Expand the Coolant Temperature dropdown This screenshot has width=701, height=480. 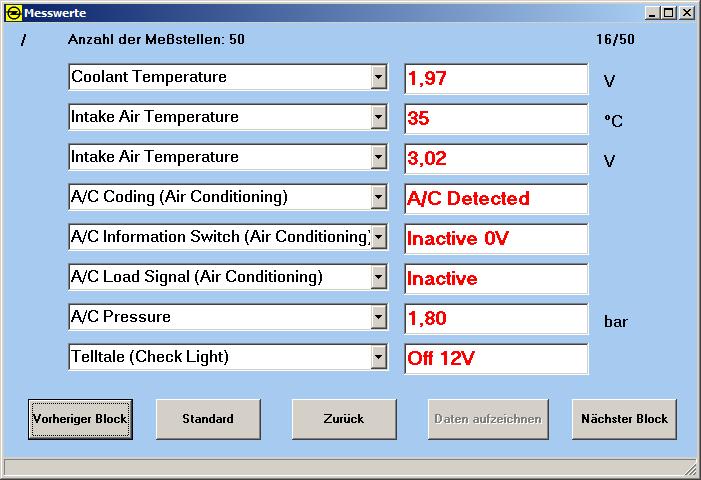point(378,78)
